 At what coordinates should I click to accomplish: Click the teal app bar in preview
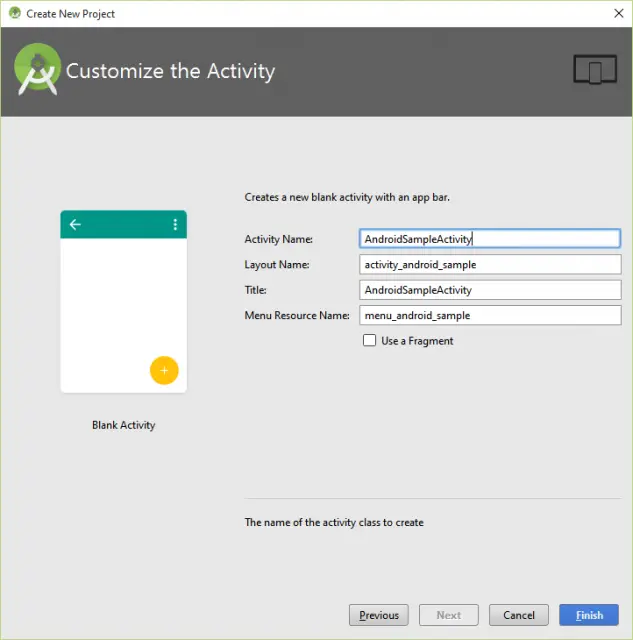click(x=124, y=224)
